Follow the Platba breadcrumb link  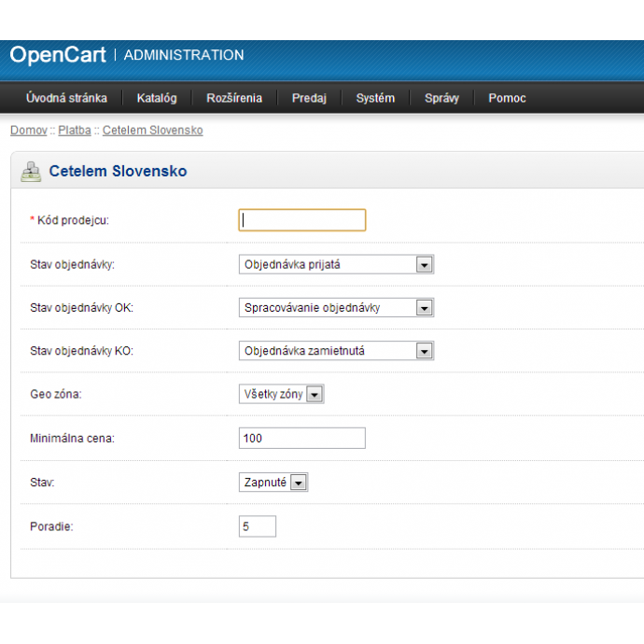[x=75, y=130]
